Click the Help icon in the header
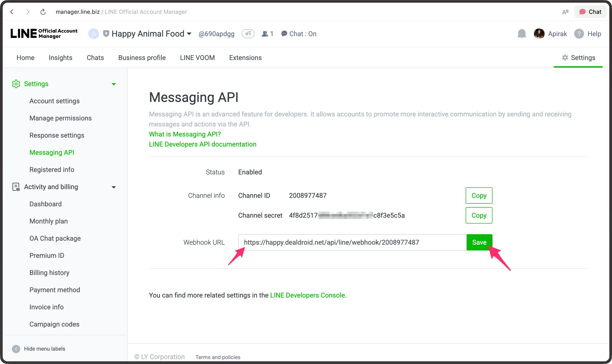This screenshot has height=364, width=612. click(579, 34)
